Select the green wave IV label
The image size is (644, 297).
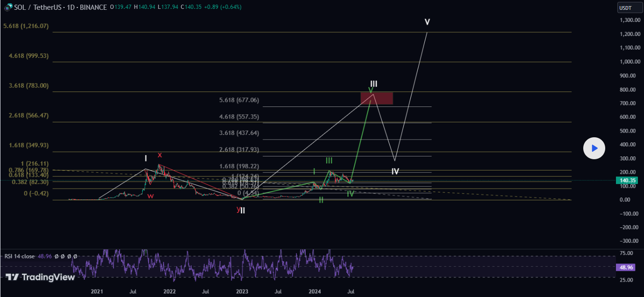point(350,194)
